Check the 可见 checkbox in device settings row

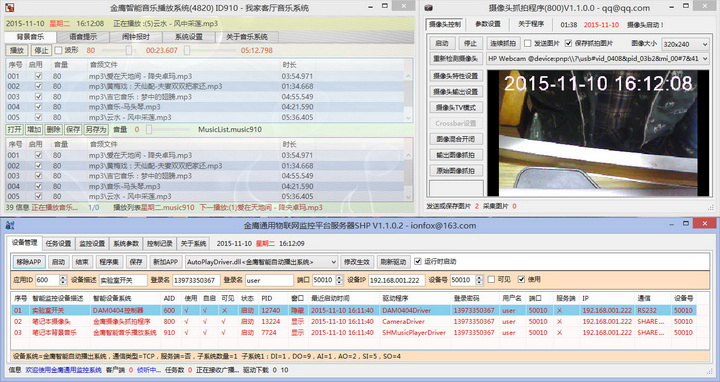coord(491,279)
